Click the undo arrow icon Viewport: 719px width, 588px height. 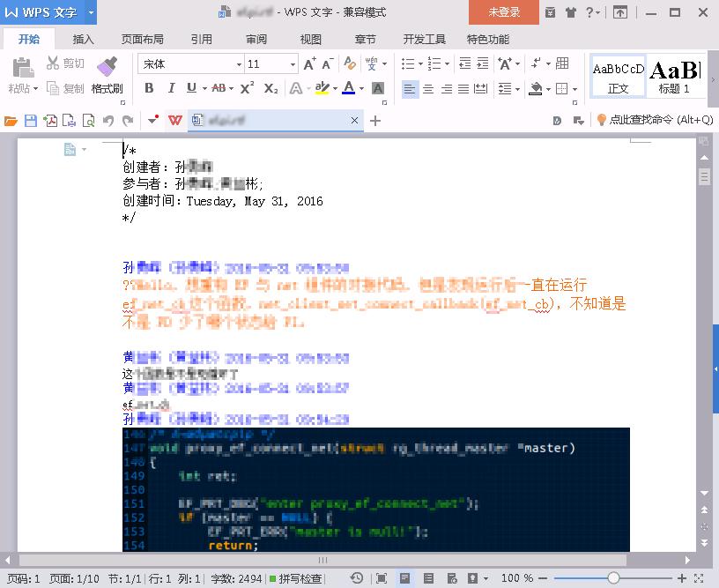pyautogui.click(x=108, y=121)
